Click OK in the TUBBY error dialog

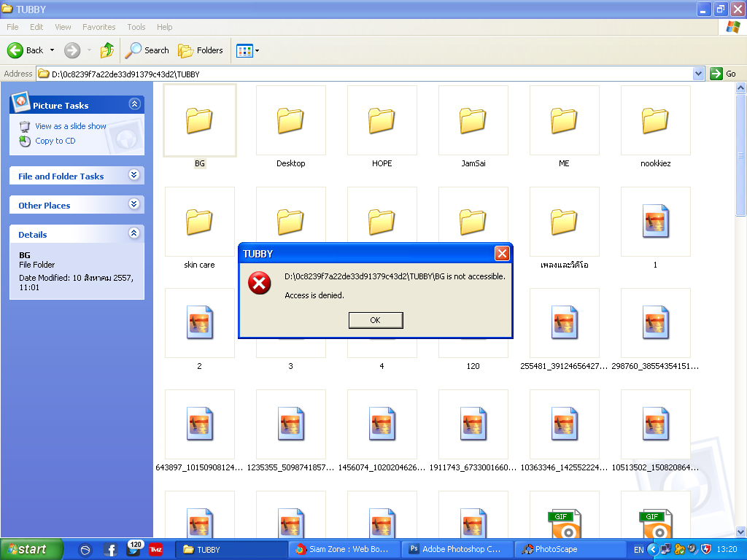[376, 320]
